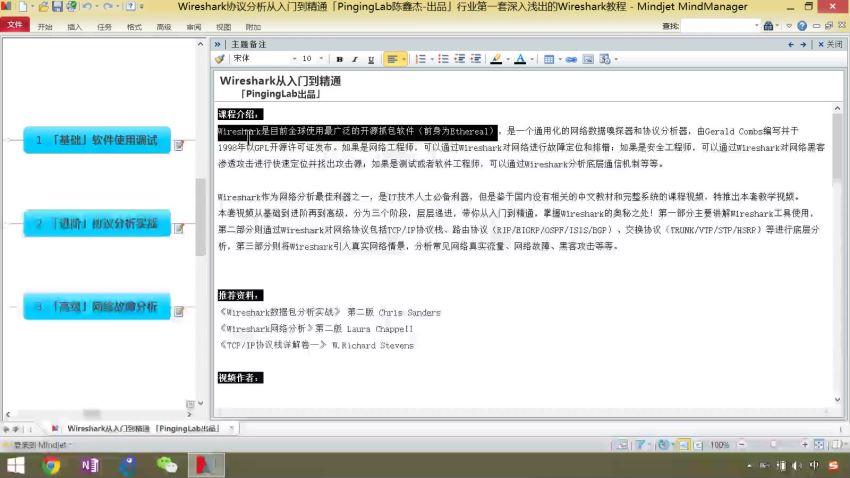Select topic 3「高级」网络故障分析

(96, 306)
